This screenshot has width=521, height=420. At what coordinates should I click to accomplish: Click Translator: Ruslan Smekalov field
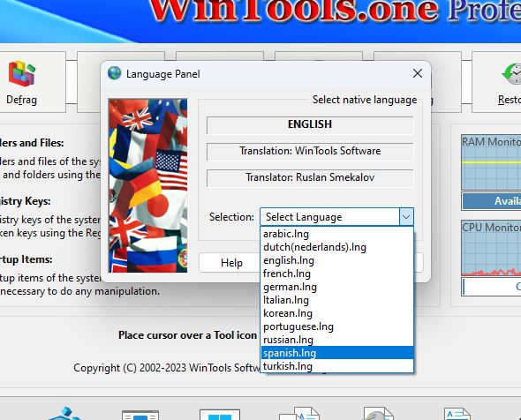[x=310, y=177]
